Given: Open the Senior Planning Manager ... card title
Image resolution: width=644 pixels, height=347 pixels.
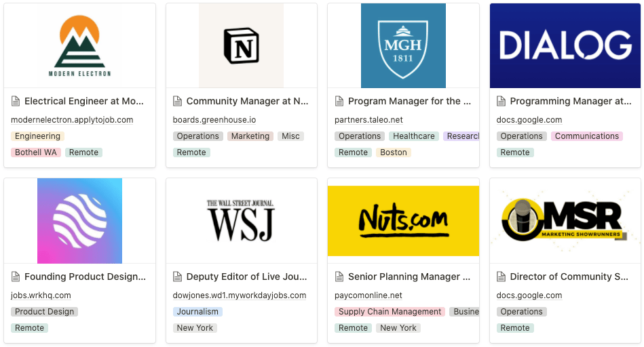Looking at the screenshot, I should 409,277.
